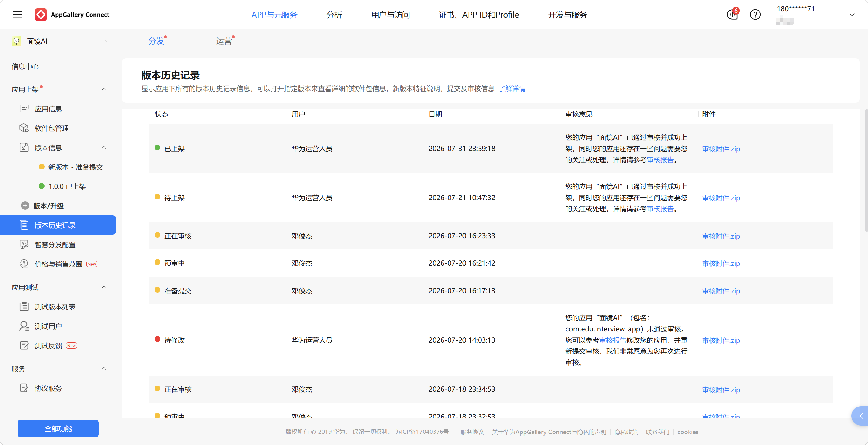Open 审核报告 link in 待修改 row
The width and height of the screenshot is (868, 445).
point(612,340)
